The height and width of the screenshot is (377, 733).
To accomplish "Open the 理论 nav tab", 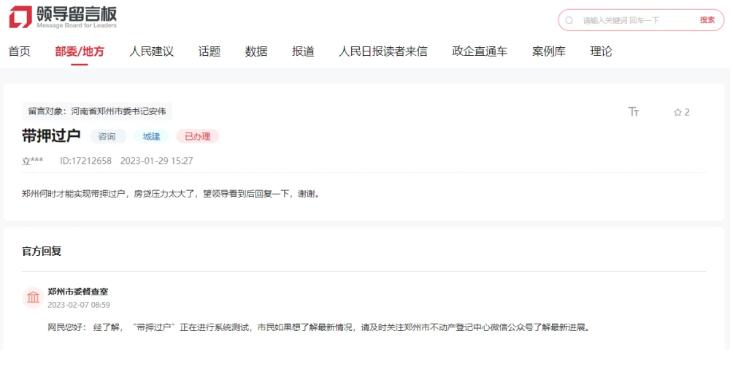I will point(601,51).
